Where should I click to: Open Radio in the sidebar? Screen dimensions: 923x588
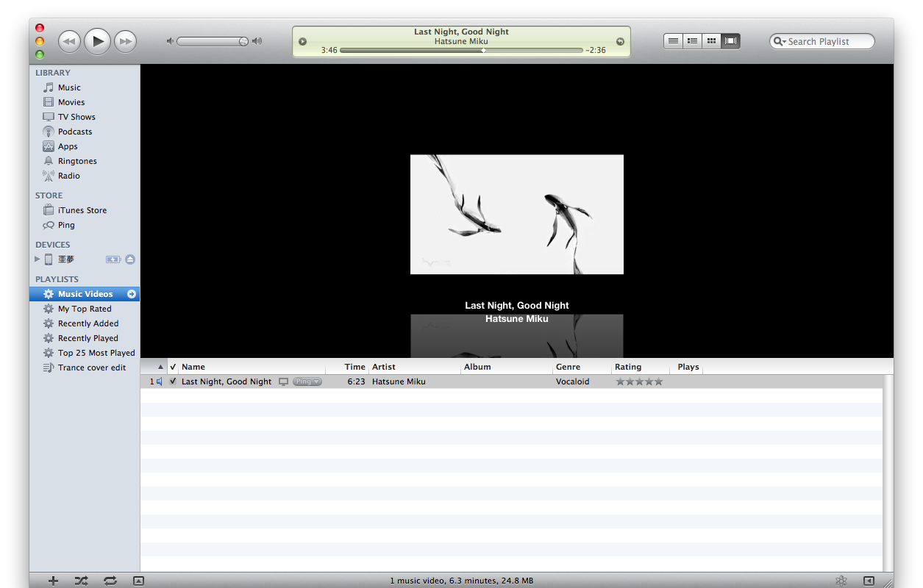pos(69,176)
